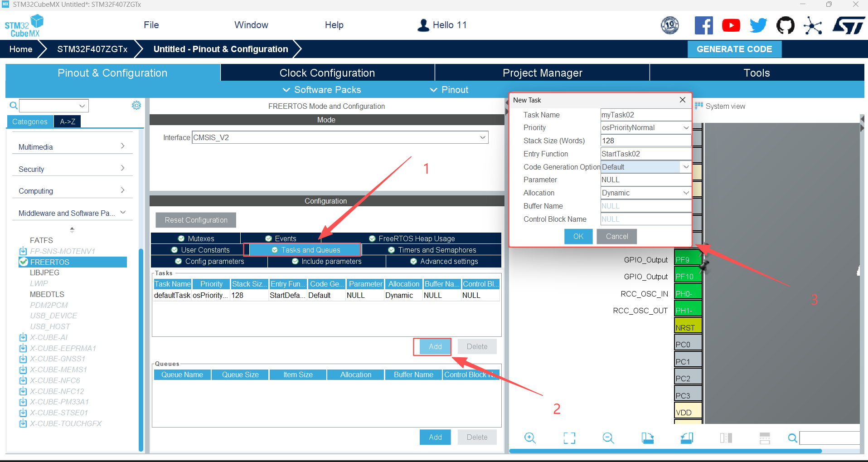Switch to the Clock Configuration tab
Image resolution: width=868 pixels, height=462 pixels.
327,73
